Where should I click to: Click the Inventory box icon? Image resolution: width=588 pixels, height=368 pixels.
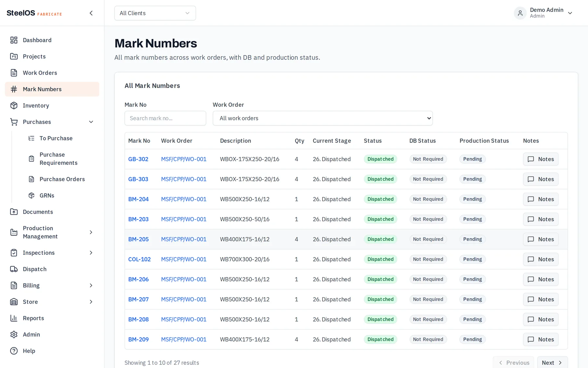(14, 106)
